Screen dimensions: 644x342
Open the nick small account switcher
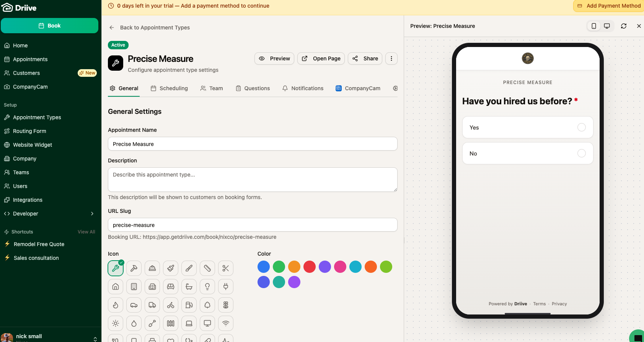point(51,337)
